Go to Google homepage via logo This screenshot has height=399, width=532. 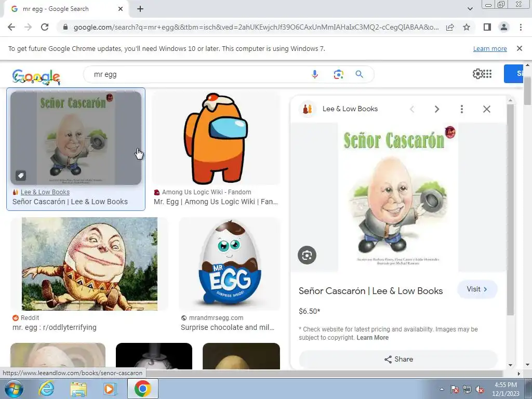[36, 76]
